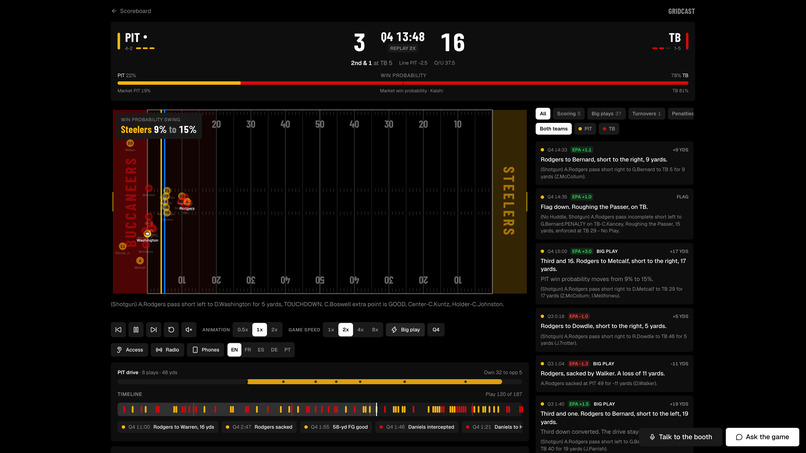Image resolution: width=806 pixels, height=453 pixels.
Task: Select Both teams filter
Action: [x=554, y=129]
